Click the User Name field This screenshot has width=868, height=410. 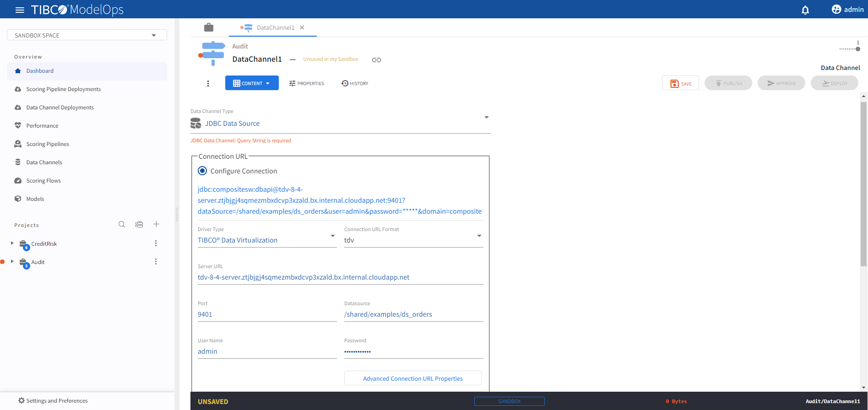[267, 351]
